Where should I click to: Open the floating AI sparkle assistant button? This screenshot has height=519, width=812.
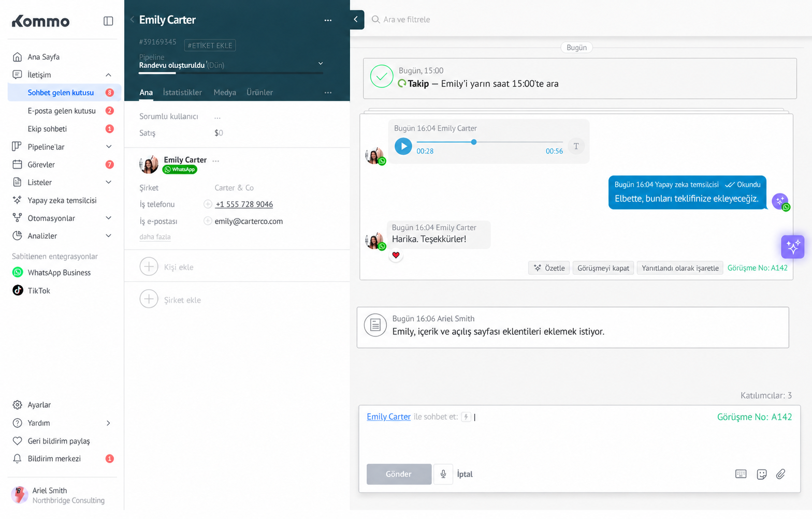pyautogui.click(x=793, y=246)
